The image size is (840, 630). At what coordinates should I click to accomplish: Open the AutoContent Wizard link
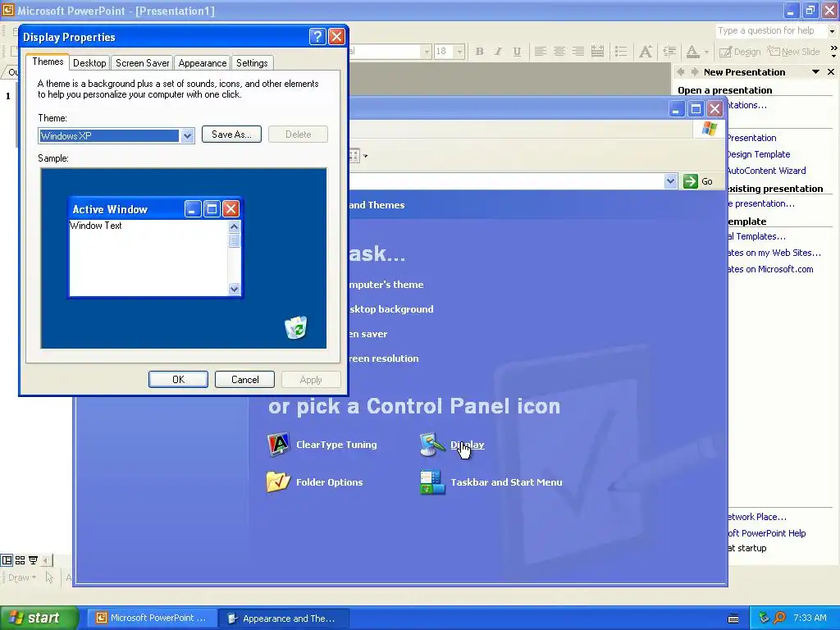point(766,171)
